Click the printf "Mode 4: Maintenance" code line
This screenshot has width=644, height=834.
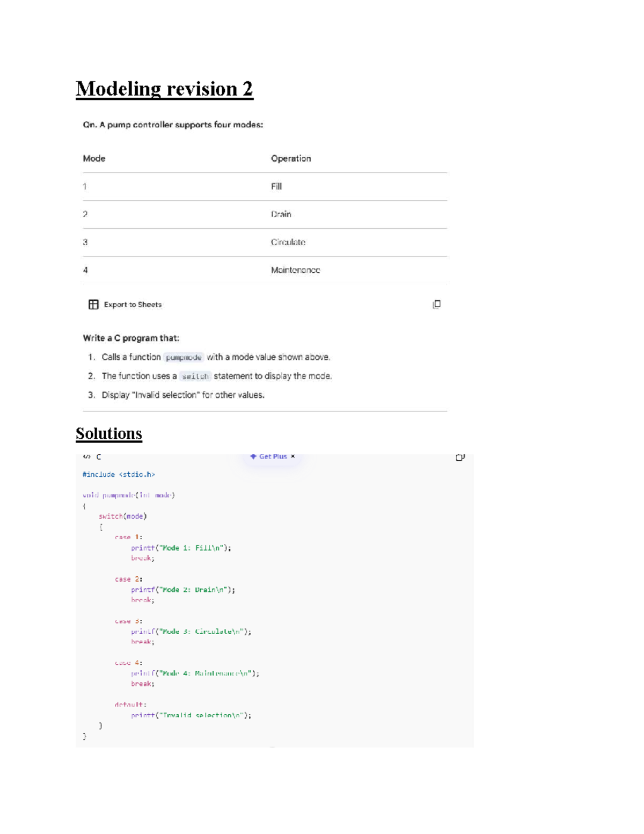click(195, 673)
